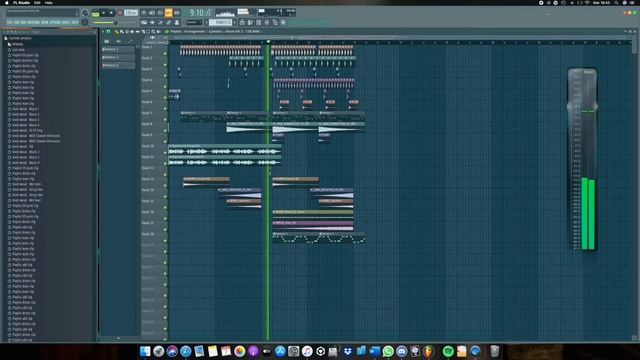Expand the History browser folder
The image size is (640, 360).
coord(17,44)
